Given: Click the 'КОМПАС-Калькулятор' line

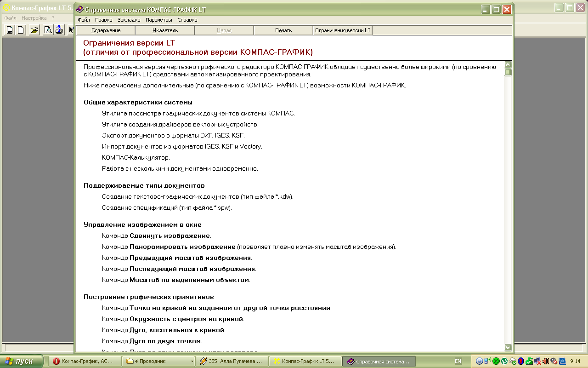Looking at the screenshot, I should tap(136, 157).
